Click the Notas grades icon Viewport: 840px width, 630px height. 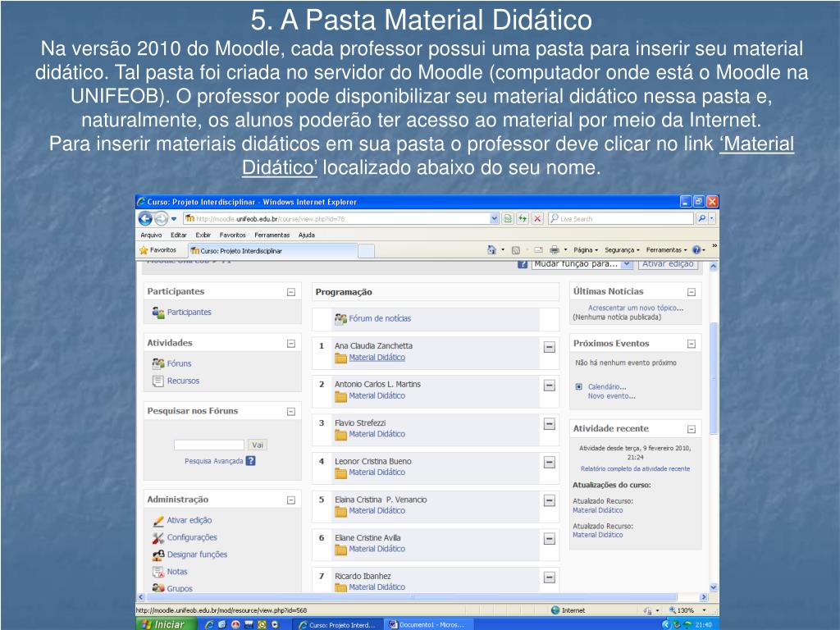point(158,572)
